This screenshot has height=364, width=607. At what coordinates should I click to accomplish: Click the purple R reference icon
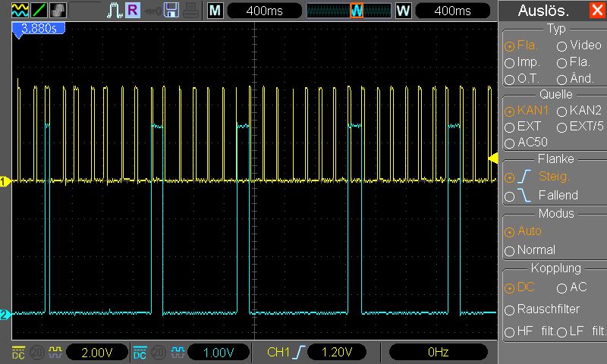coord(133,11)
